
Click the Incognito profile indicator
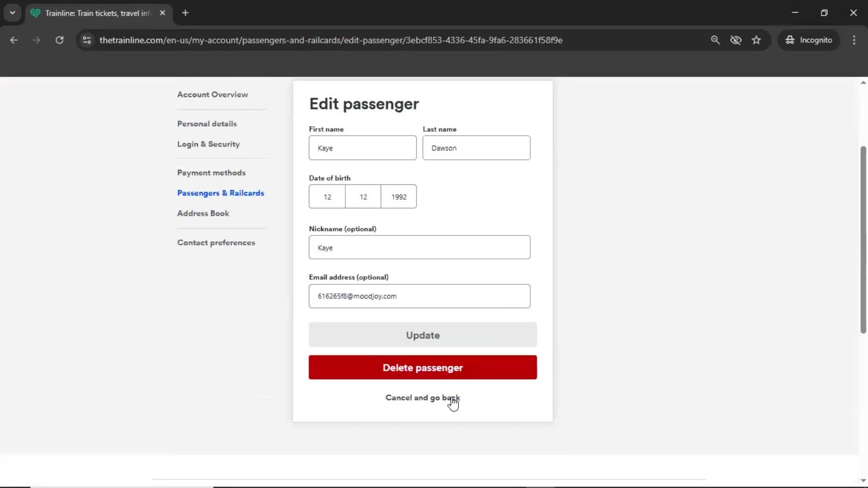809,40
